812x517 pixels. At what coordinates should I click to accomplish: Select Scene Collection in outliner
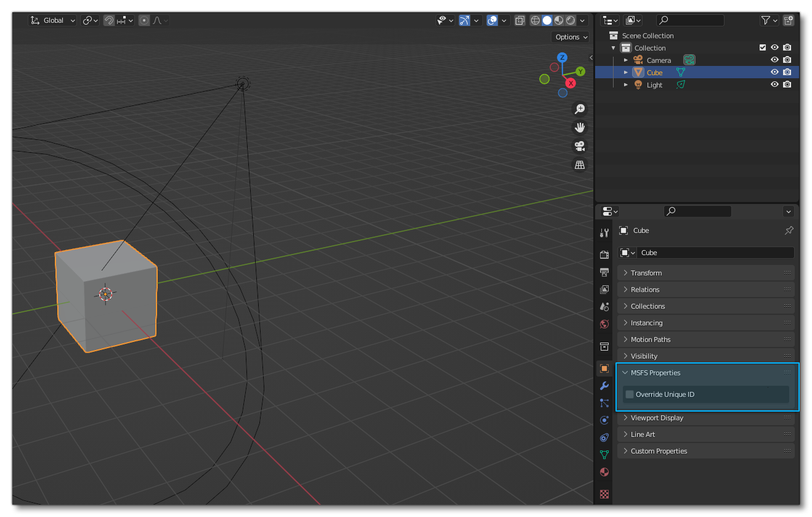click(648, 36)
